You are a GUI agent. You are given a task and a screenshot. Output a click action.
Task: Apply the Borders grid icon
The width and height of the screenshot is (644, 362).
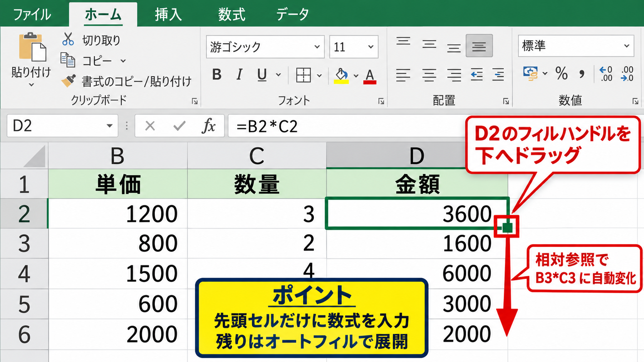point(303,75)
